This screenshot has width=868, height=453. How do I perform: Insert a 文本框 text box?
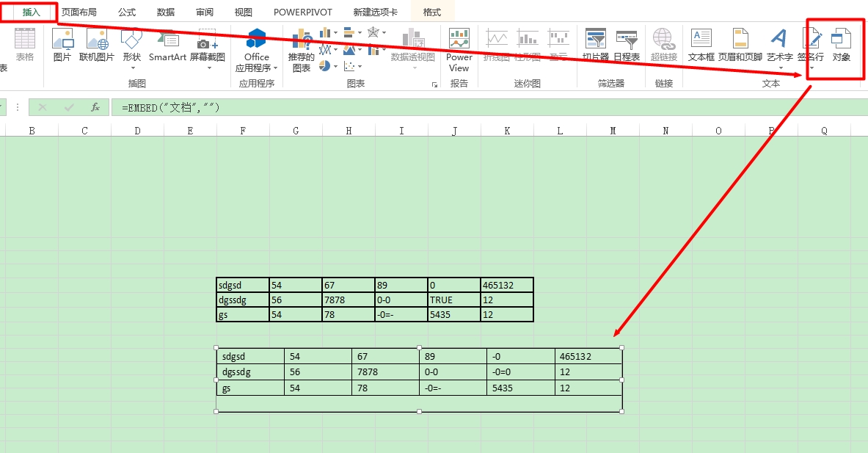(701, 46)
